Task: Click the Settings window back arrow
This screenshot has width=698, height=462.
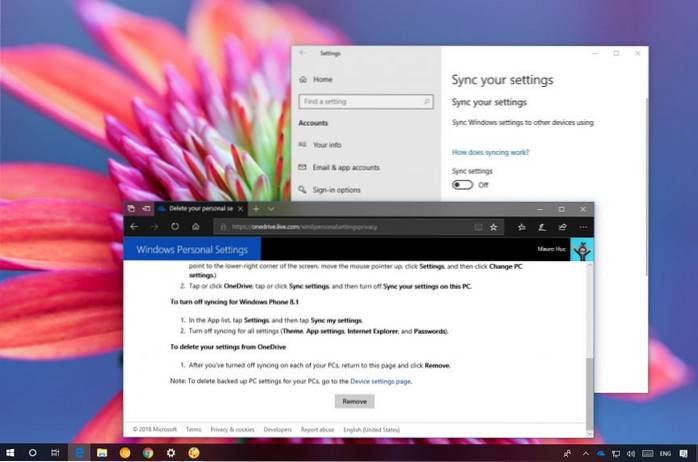Action: click(x=302, y=53)
